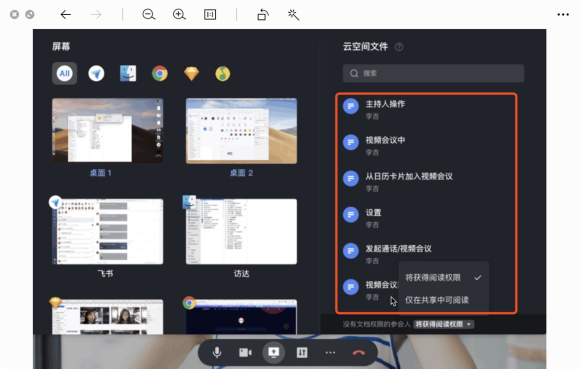
Task: Choose 将获得阅读权限 menu option
Action: pyautogui.click(x=444, y=277)
